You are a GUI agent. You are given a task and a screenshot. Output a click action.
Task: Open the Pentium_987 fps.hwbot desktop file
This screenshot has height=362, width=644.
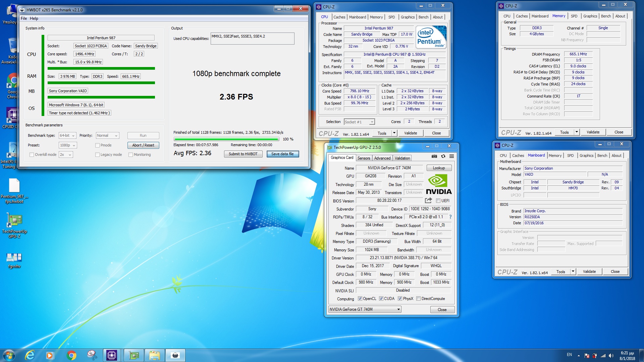tap(14, 191)
